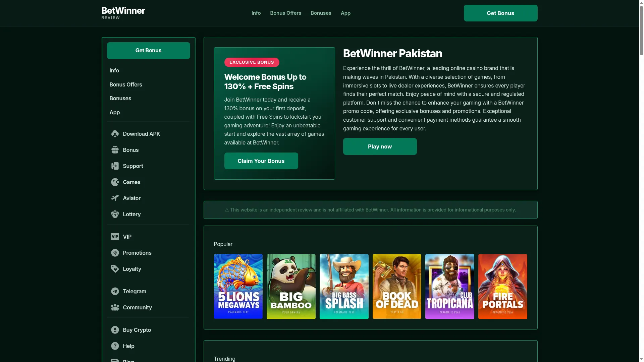Click the Lottery icon in sidebar
This screenshot has height=362, width=644.
115,214
